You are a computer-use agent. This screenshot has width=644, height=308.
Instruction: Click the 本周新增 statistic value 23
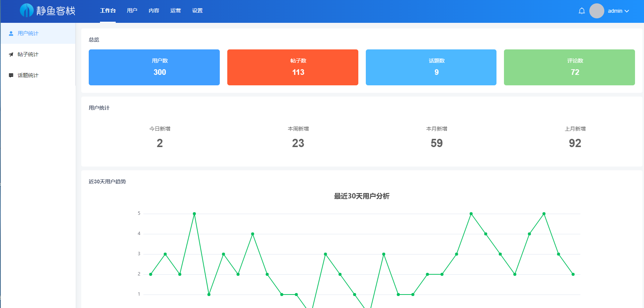point(298,143)
